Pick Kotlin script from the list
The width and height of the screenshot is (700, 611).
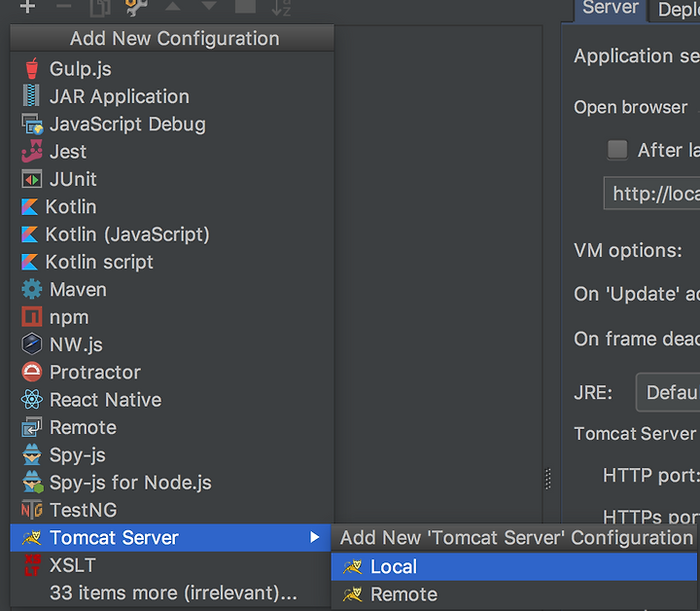coord(172,262)
